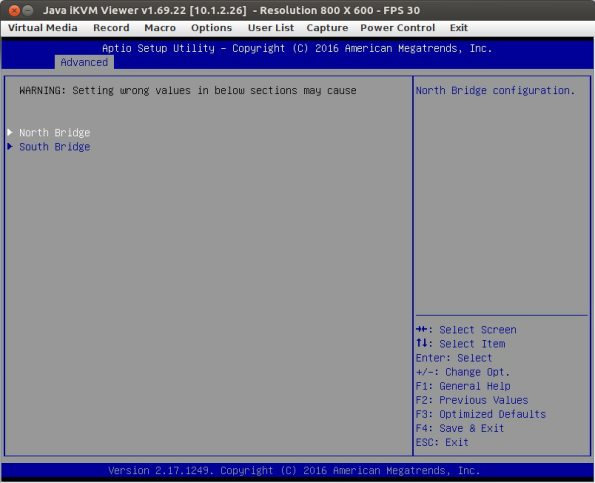Click the WARNING message line
Screen dimensions: 595x483
coord(188,91)
